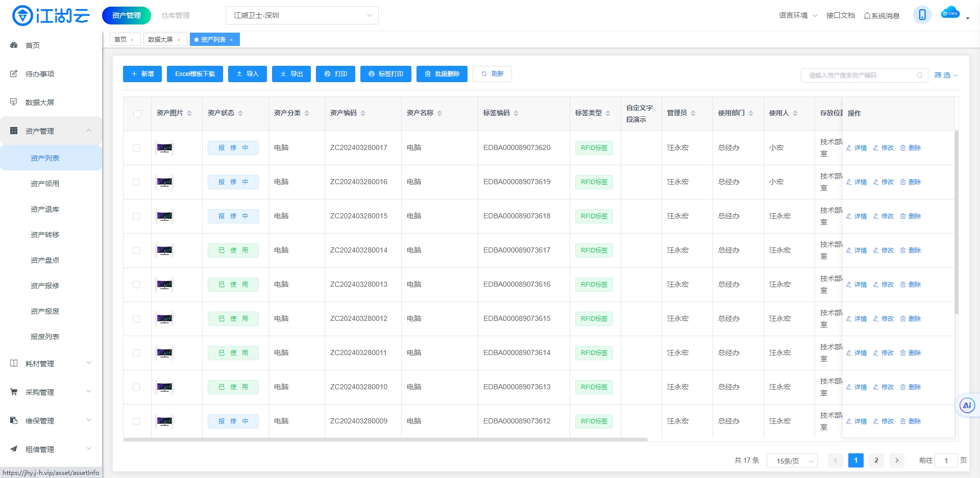Focus the 前往 page number input

(x=946, y=461)
